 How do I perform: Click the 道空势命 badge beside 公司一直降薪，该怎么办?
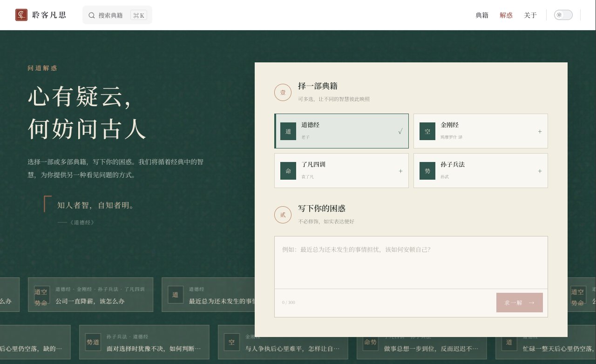(x=41, y=295)
